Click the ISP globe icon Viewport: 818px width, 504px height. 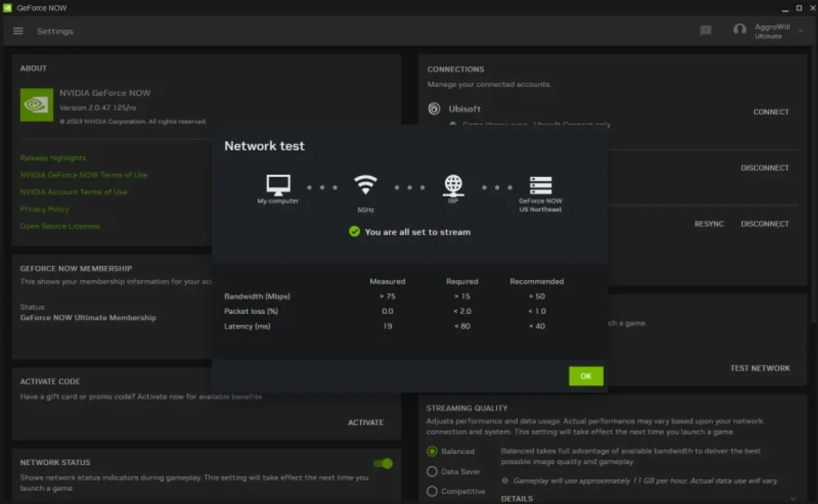point(453,185)
